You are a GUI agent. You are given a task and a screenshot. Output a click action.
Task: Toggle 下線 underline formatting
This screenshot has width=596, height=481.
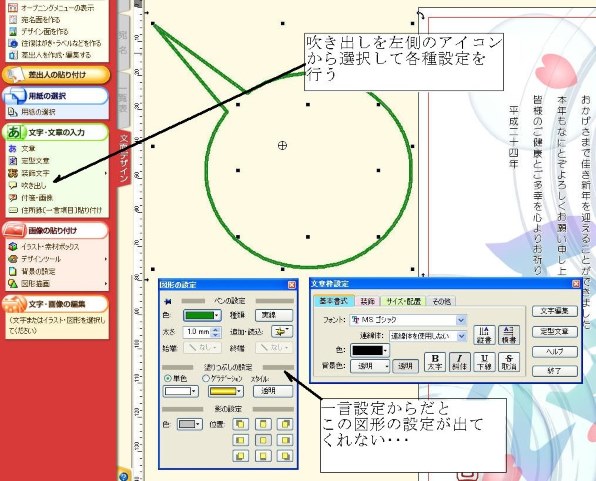pyautogui.click(x=484, y=362)
